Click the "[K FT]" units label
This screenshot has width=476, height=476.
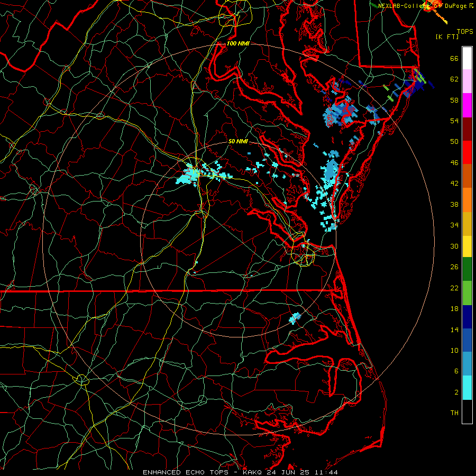447,37
